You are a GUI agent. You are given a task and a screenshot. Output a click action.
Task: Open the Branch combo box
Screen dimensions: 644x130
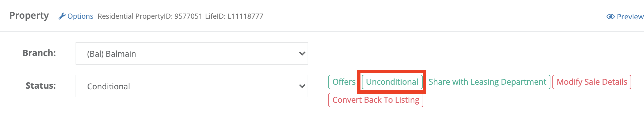point(192,53)
